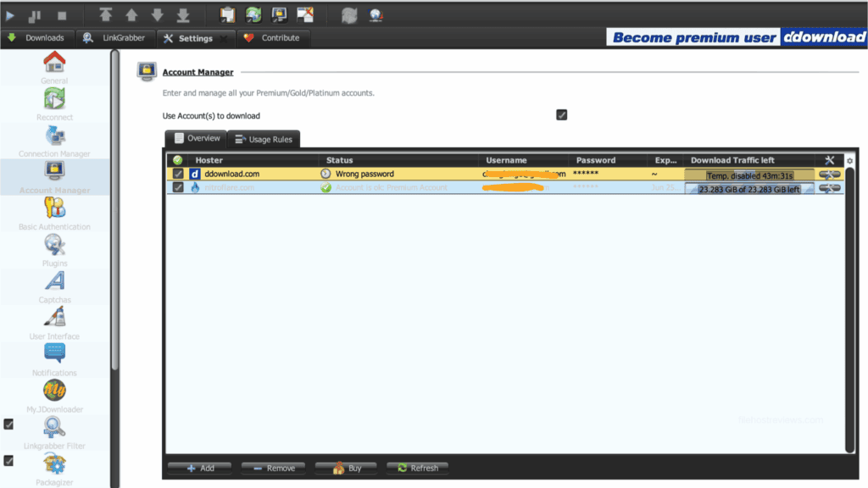Click ddownload Temp. disabled progress bar
The image size is (868, 488).
click(749, 175)
